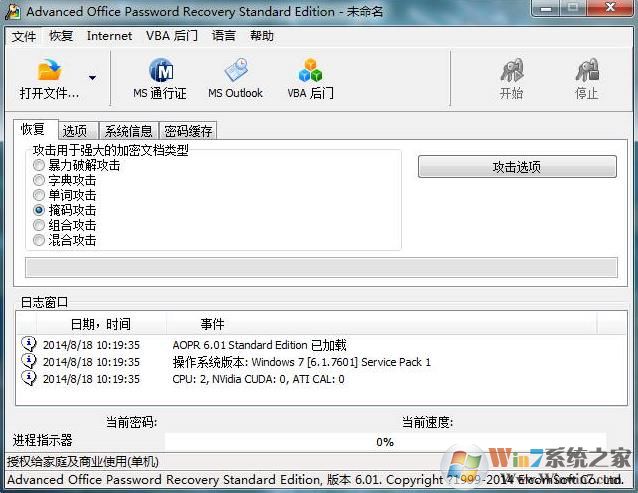Click the 0% progress indicator bar
Screen dimensions: 638x493
(385, 442)
